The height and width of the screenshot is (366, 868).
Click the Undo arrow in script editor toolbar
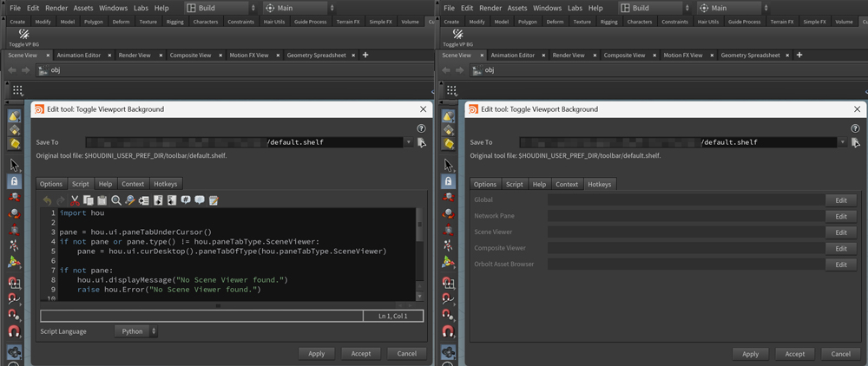point(47,200)
